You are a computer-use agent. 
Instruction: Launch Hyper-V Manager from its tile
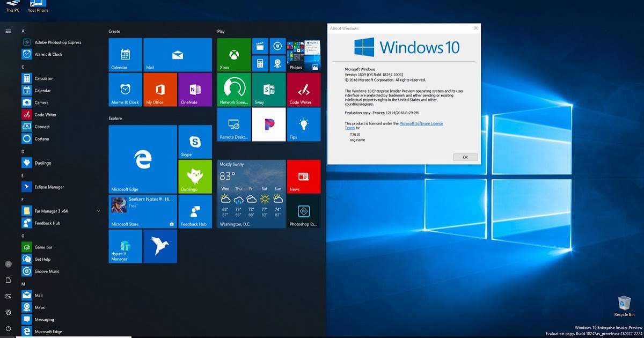(125, 246)
